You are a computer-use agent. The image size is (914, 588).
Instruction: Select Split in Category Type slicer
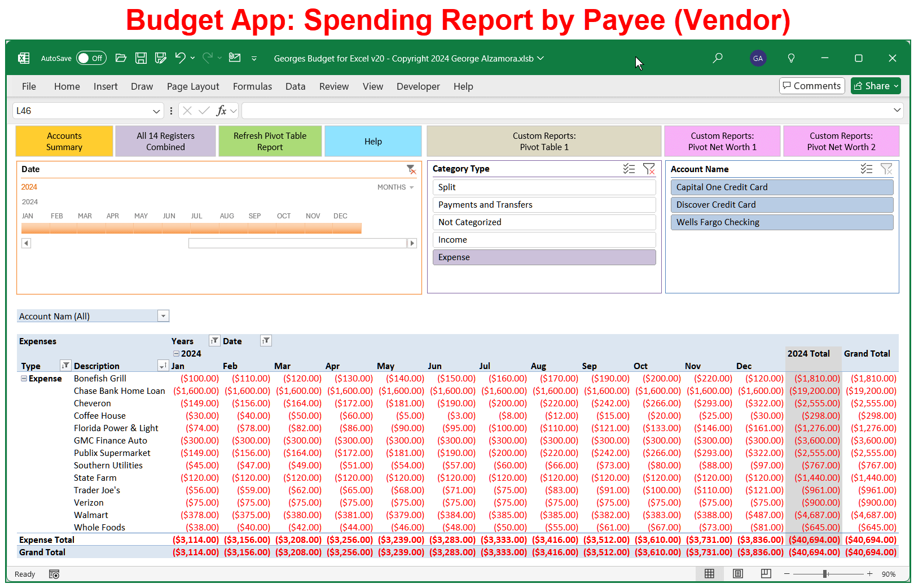point(544,187)
